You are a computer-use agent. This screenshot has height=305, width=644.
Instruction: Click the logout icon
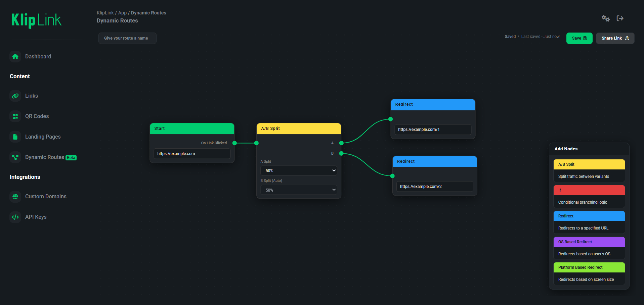[620, 18]
